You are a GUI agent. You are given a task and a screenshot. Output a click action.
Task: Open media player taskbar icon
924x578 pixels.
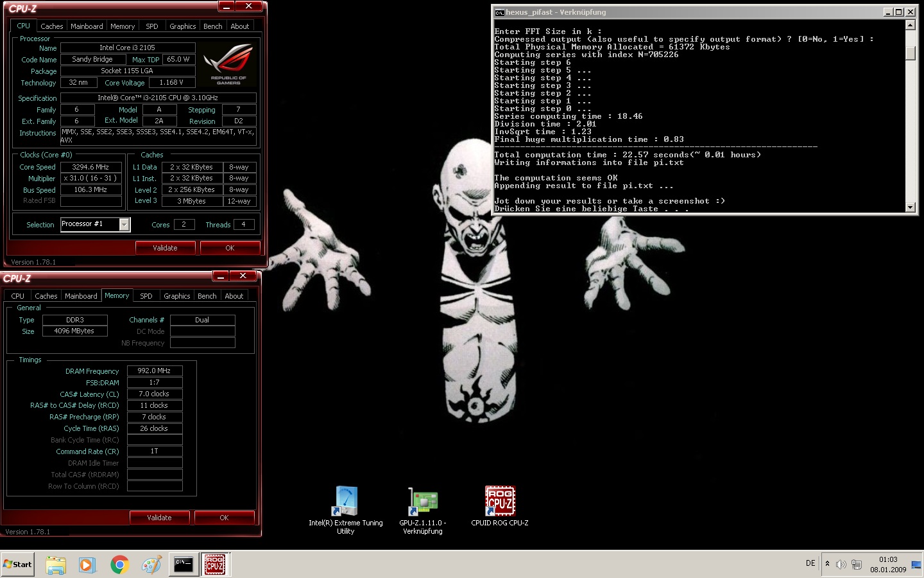[87, 565]
